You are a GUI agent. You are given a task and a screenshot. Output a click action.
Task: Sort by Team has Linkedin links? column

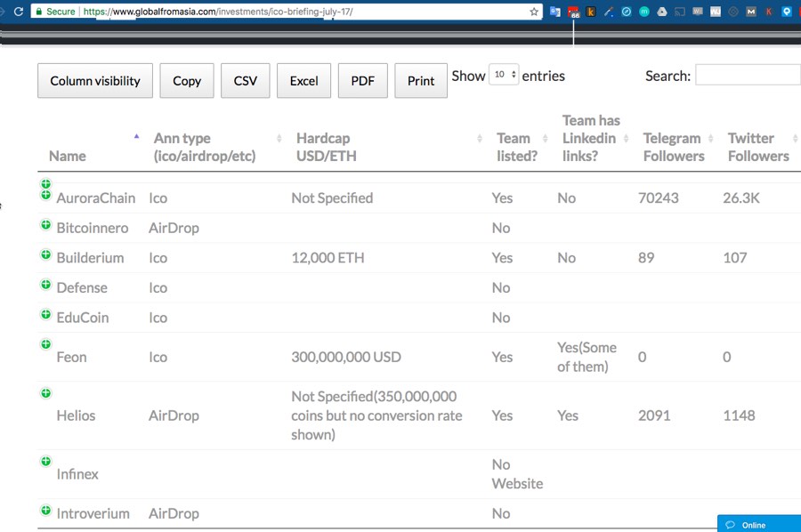pos(589,139)
